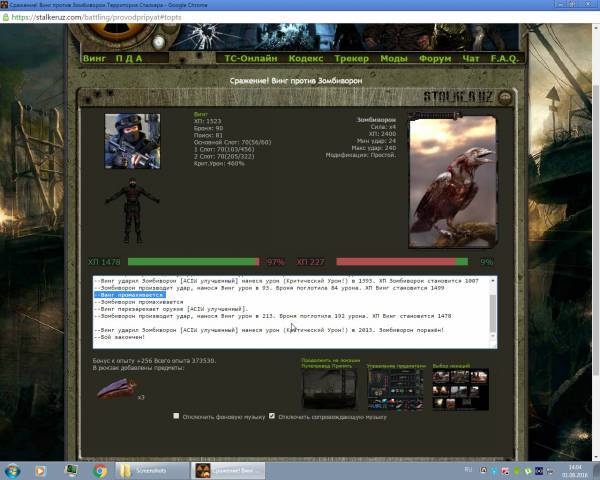Click the Винг player avatar image
The height and width of the screenshot is (480, 600).
click(x=132, y=141)
